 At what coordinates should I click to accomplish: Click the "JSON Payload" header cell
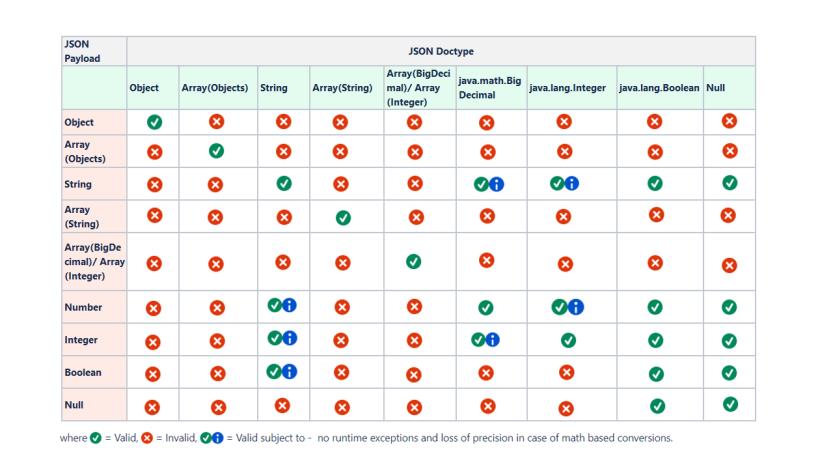77,50
